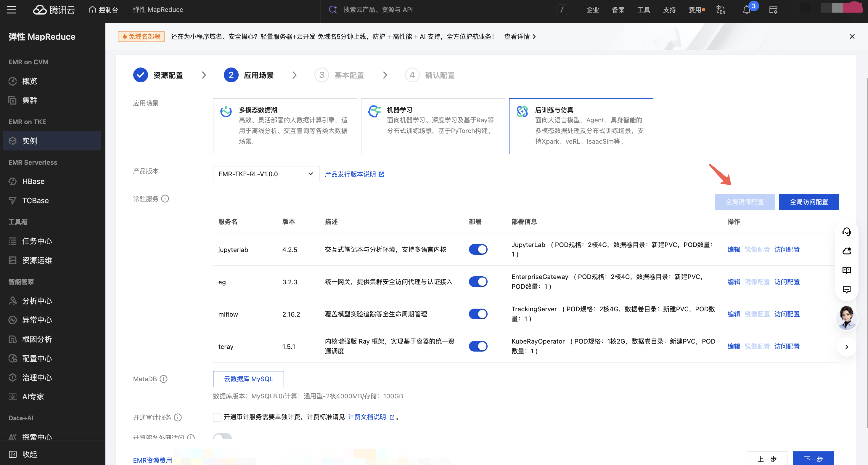Toggle tcray deployment switch
This screenshot has width=868, height=465.
[478, 346]
